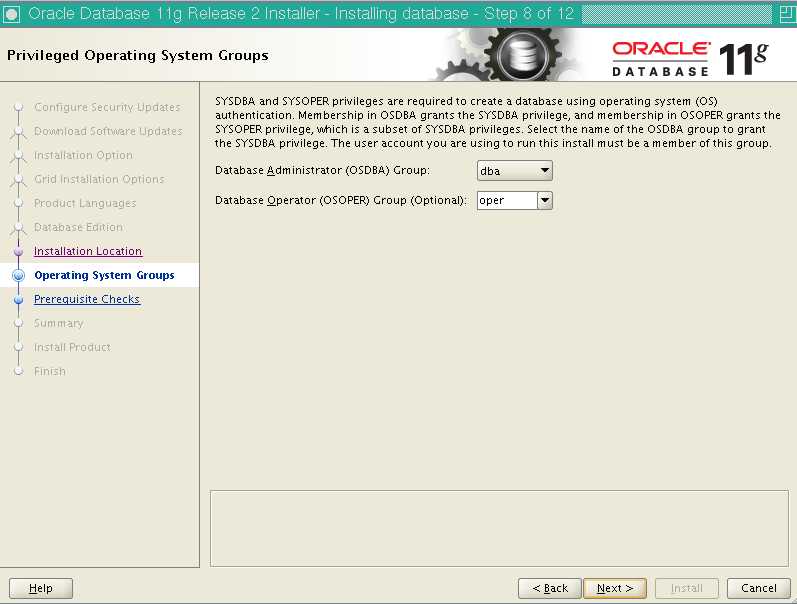Go to Installation Location step link

[x=88, y=251]
